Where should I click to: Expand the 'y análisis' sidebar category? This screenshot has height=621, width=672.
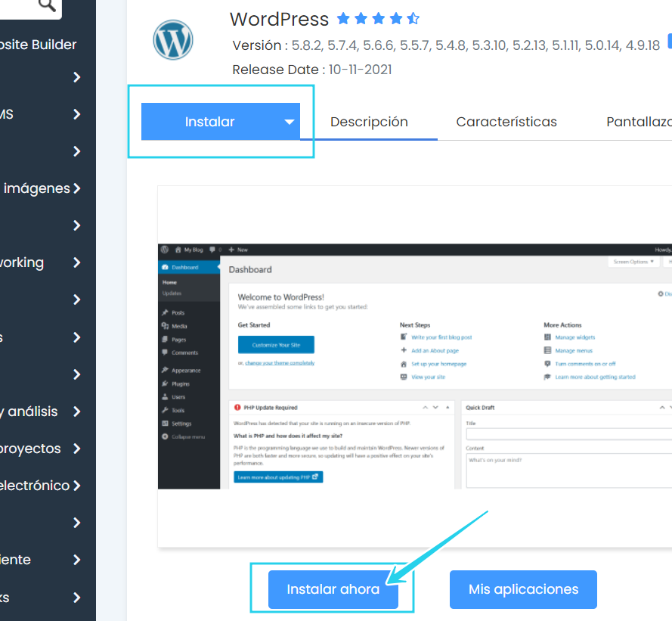76,411
